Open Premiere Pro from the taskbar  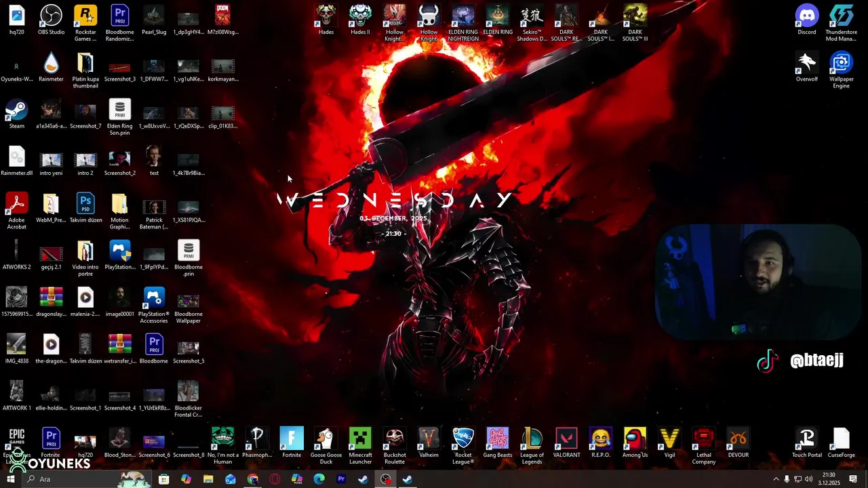341,479
